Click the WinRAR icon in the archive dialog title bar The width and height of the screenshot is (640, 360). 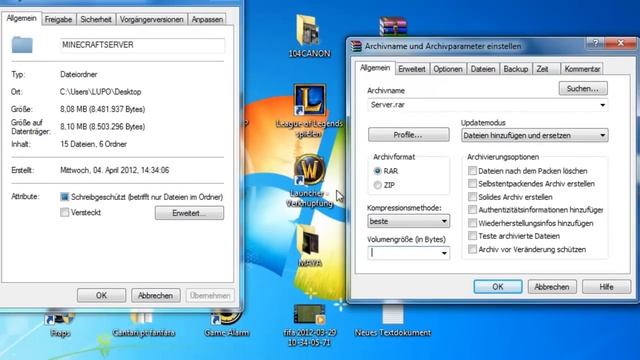pos(356,46)
